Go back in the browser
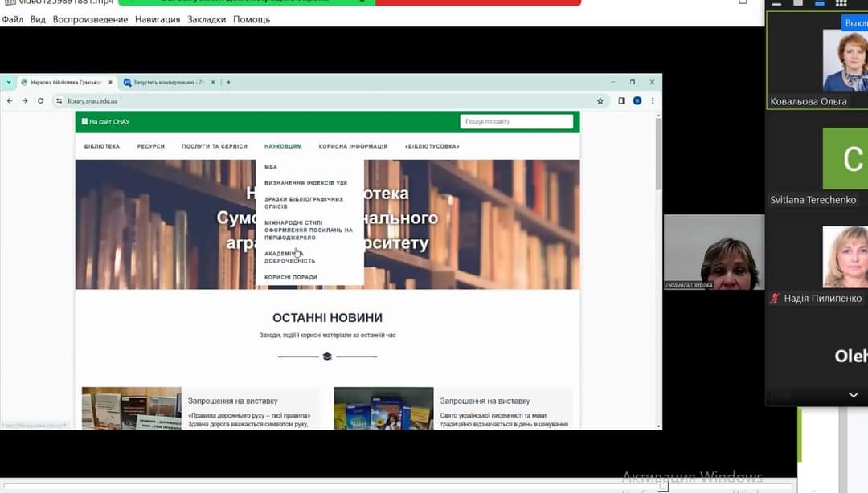 (10, 100)
